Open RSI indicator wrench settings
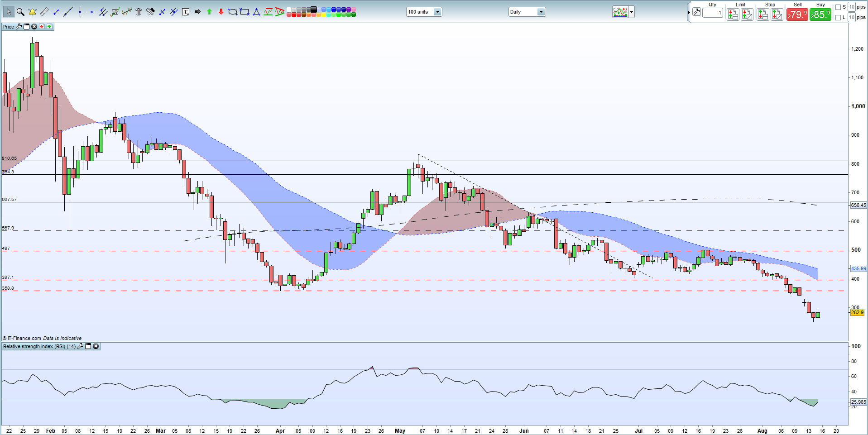The image size is (868, 435). [x=81, y=346]
